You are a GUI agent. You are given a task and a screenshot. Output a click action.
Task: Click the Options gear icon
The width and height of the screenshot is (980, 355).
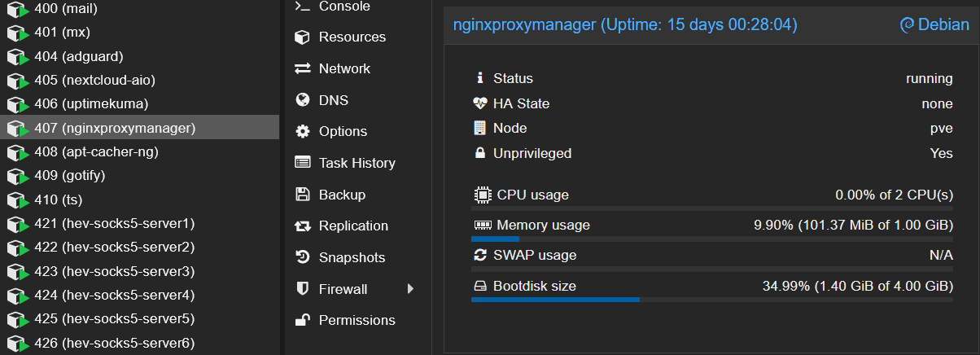coord(303,132)
